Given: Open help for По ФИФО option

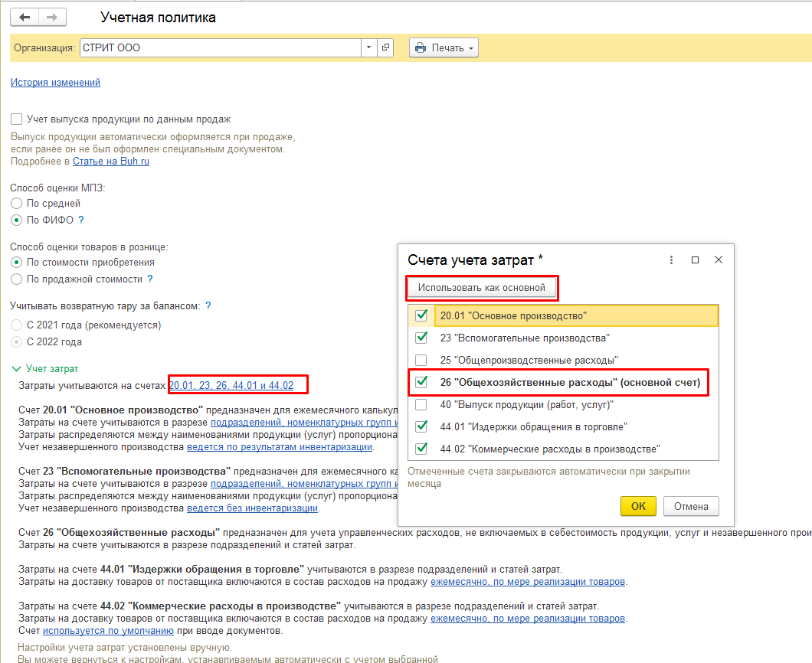Looking at the screenshot, I should 80,220.
